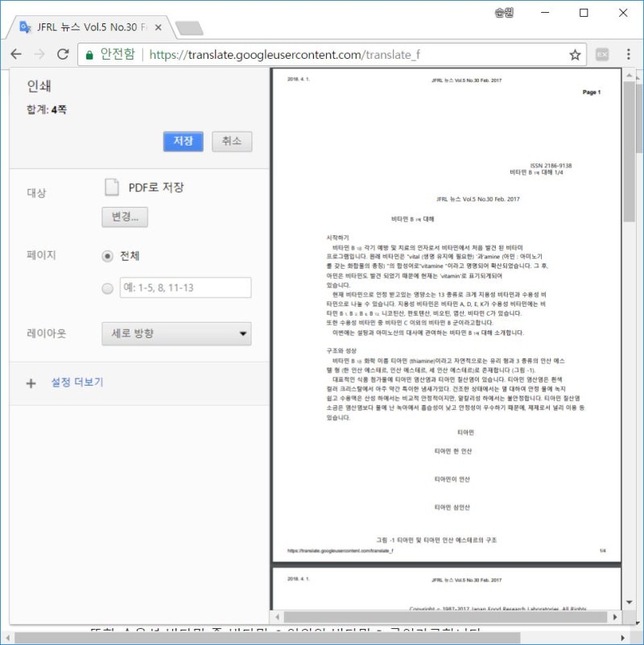Click the preview horizontal scrollbar thumb
The image size is (644, 645).
click(445, 617)
